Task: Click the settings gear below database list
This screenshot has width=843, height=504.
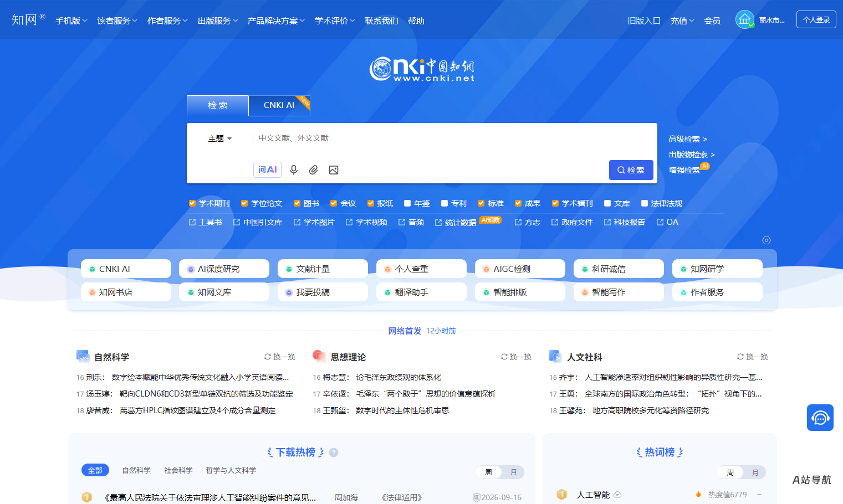Action: pyautogui.click(x=767, y=240)
